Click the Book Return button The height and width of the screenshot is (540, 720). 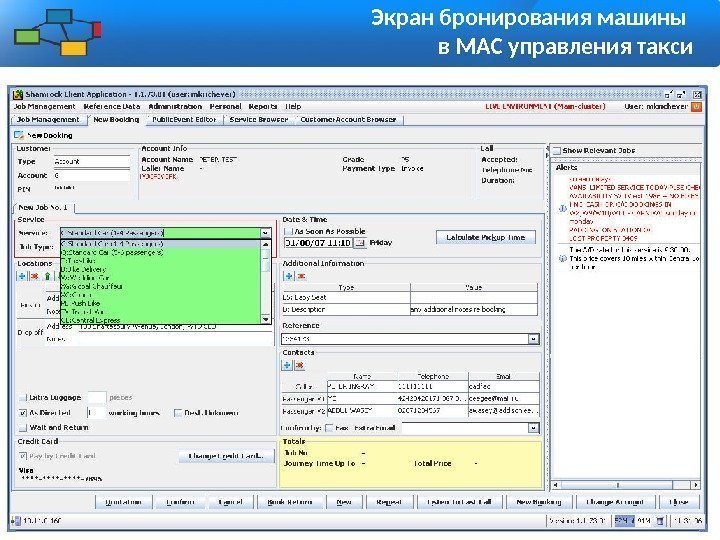[x=290, y=502]
